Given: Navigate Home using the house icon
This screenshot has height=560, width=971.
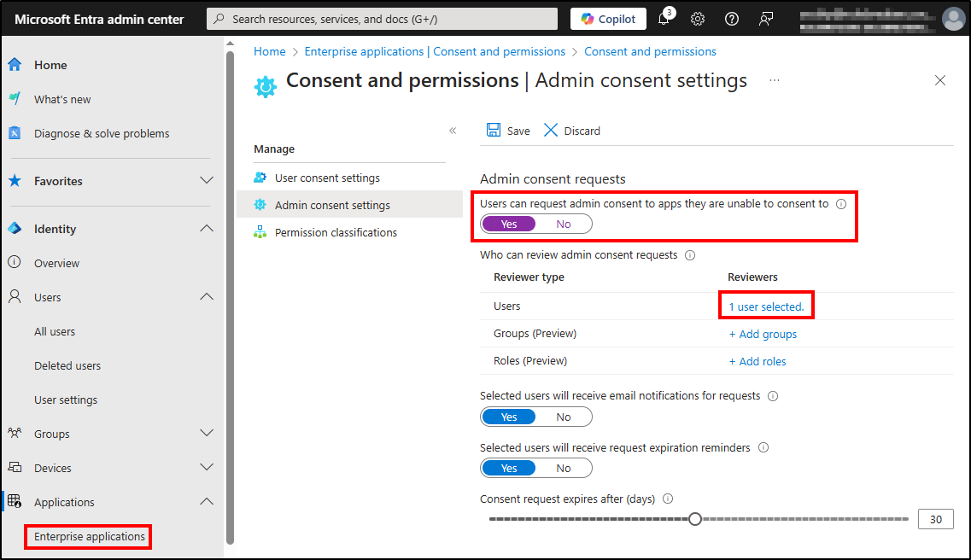Looking at the screenshot, I should coord(17,64).
